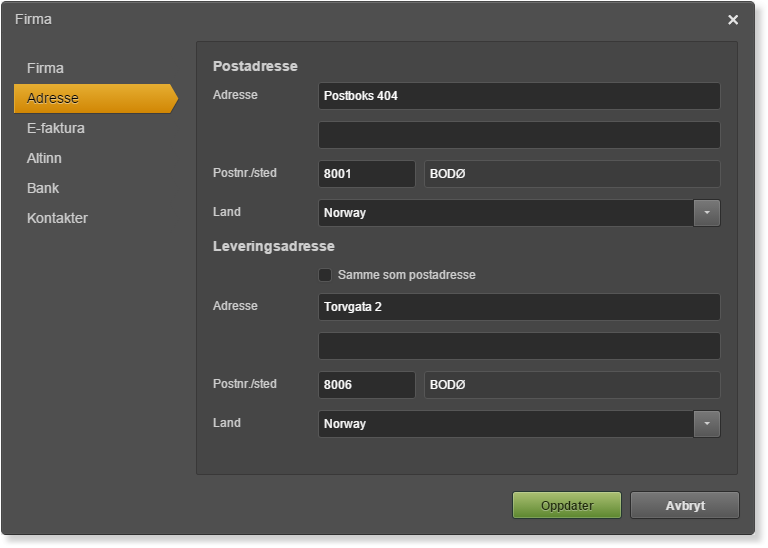
Task: Expand the Postadresse Land dropdown arrow
Action: (707, 213)
